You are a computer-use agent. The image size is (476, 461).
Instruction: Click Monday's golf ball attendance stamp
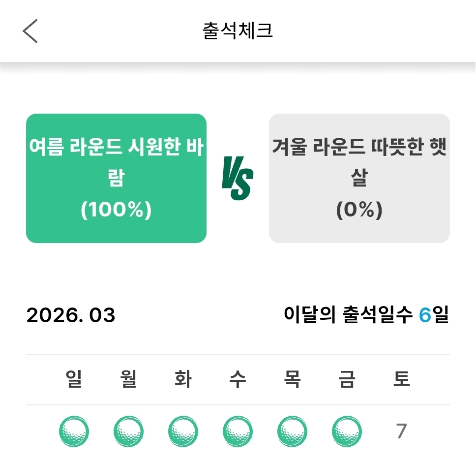(x=128, y=431)
